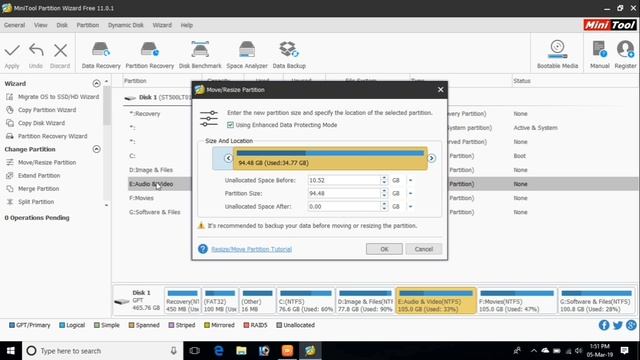Open the Wizard menu

point(162,25)
